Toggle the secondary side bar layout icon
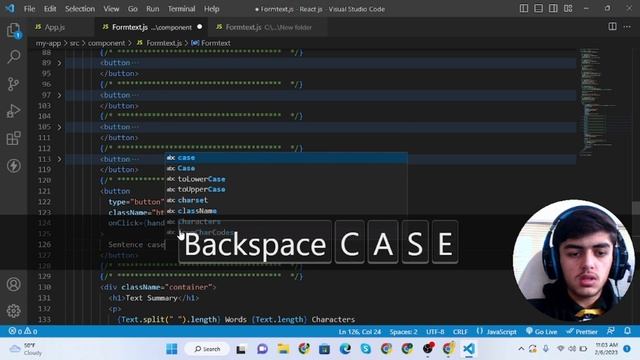The image size is (640, 360). click(553, 9)
